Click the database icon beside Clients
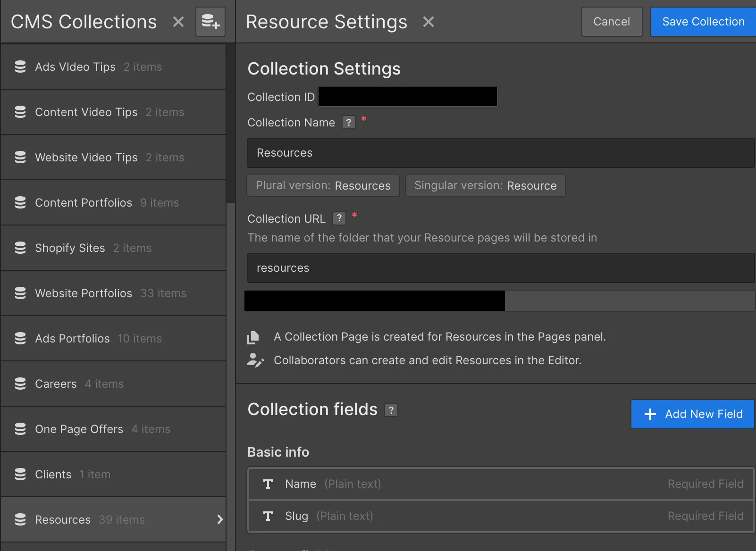 point(20,475)
